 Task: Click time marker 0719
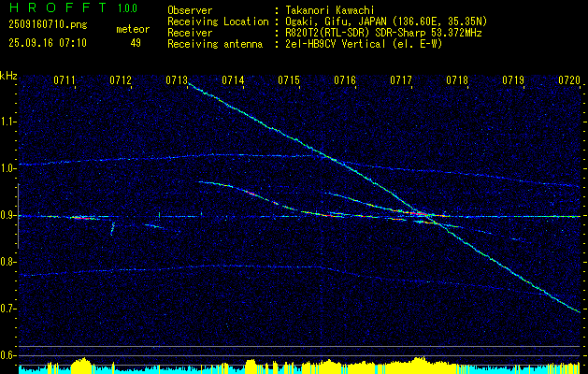click(x=513, y=79)
